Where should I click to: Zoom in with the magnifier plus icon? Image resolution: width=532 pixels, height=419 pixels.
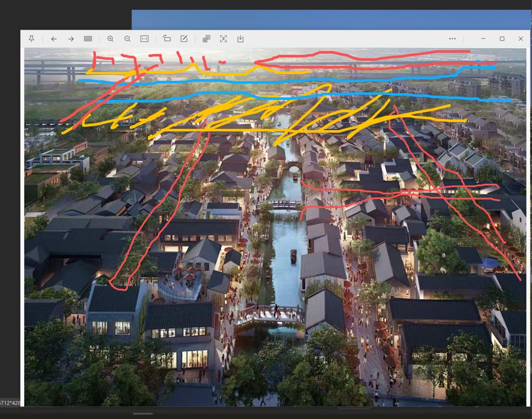pyautogui.click(x=111, y=39)
